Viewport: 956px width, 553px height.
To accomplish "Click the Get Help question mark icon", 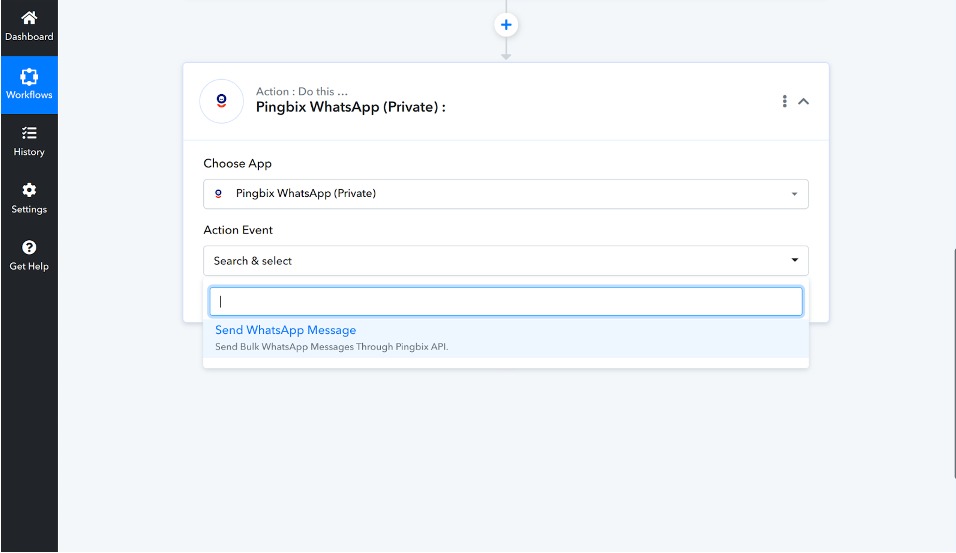I will [x=29, y=247].
